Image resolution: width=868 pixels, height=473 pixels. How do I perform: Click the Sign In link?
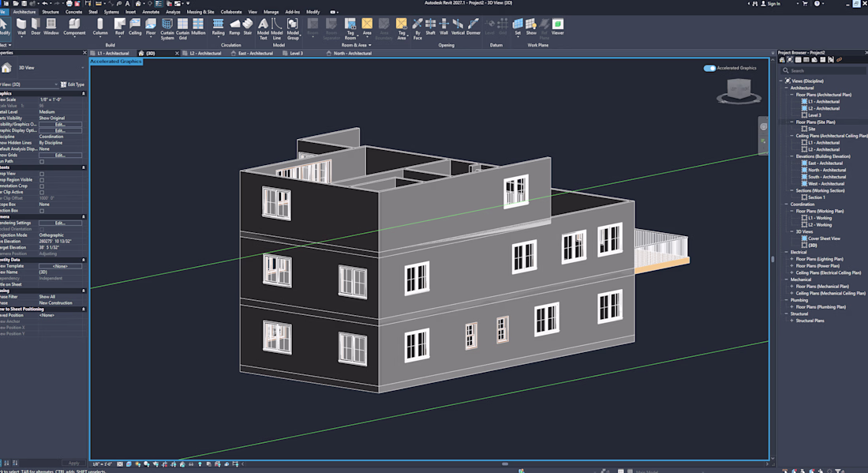click(771, 4)
